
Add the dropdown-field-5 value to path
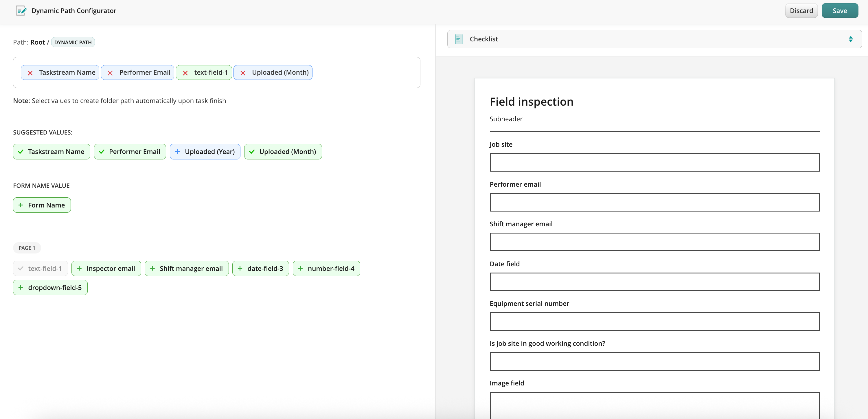(x=50, y=288)
